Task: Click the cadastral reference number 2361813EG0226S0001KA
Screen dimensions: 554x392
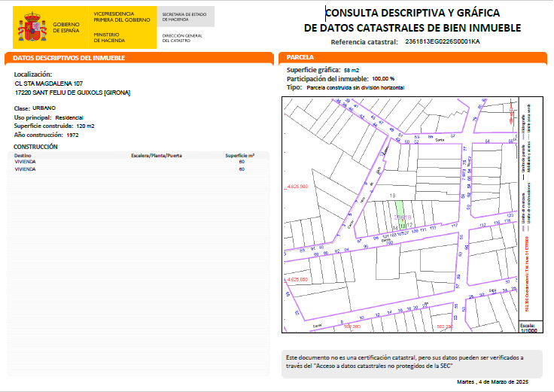Action: (x=442, y=42)
